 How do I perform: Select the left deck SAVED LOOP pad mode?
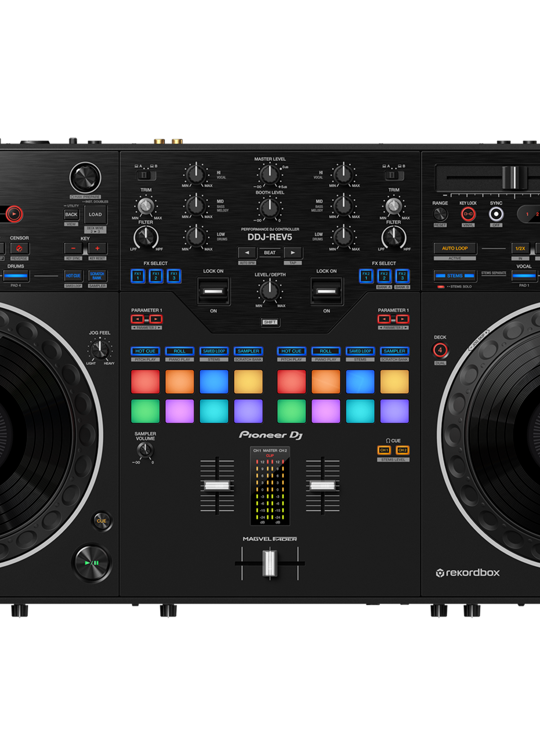point(214,351)
